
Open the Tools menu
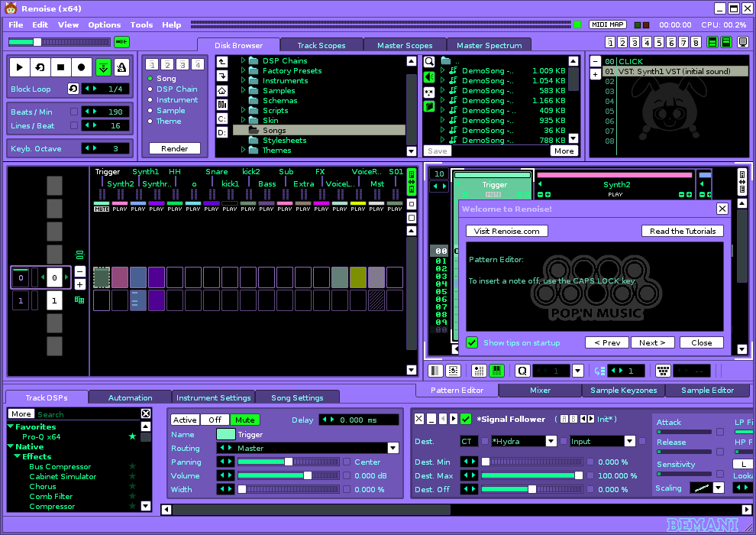click(141, 24)
